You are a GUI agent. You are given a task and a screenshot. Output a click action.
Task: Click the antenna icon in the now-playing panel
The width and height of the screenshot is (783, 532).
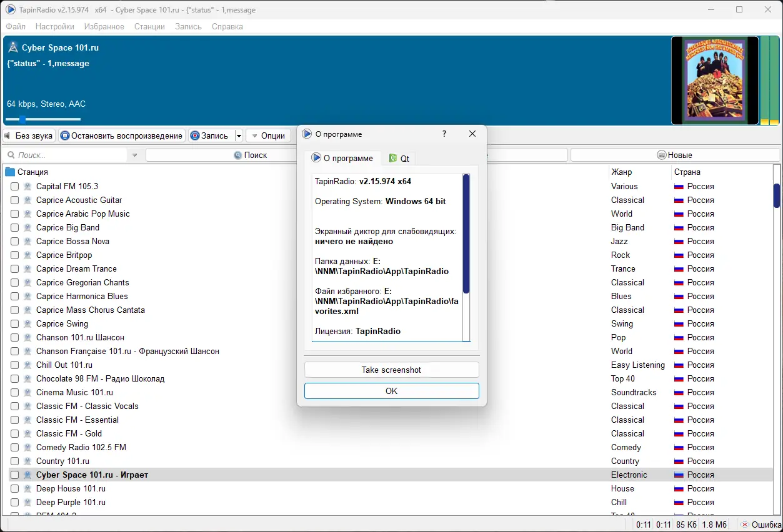(x=12, y=47)
